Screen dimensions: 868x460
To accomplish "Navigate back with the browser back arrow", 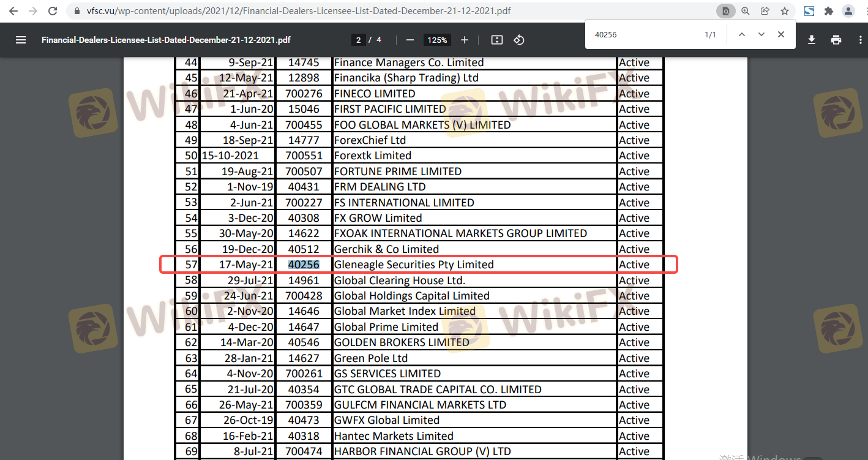I will [x=13, y=11].
